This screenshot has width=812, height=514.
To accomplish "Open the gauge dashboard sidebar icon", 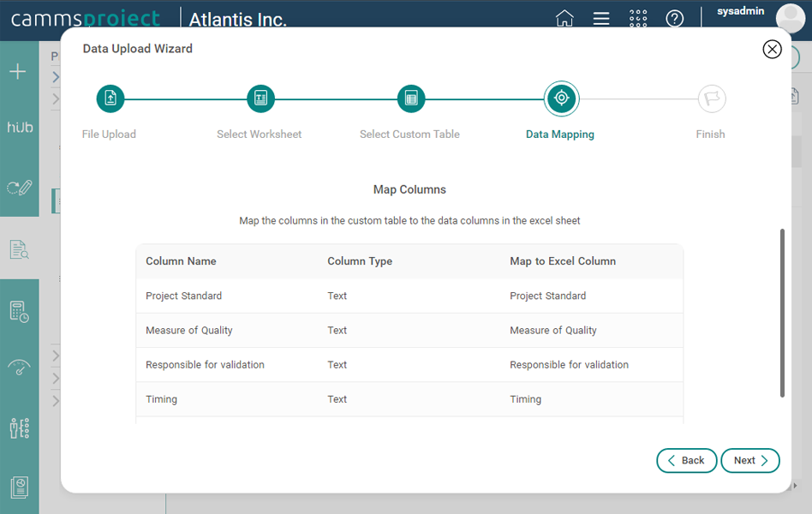I will (x=19, y=368).
